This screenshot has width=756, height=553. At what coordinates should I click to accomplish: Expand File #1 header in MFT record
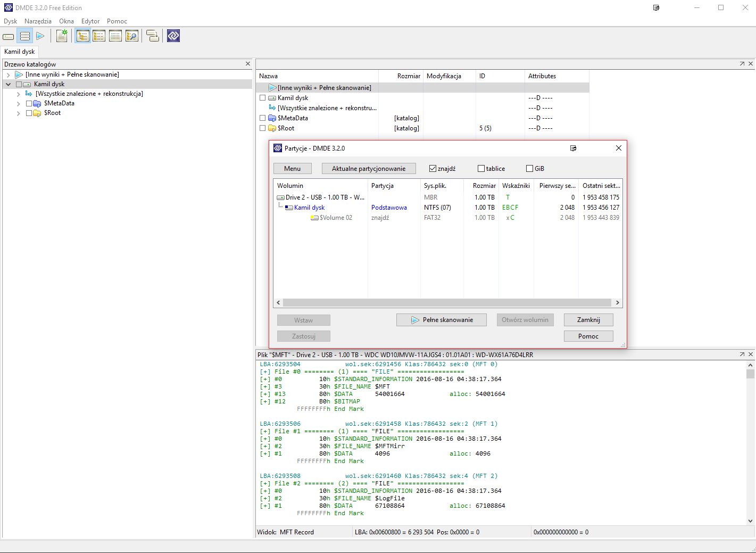[265, 431]
